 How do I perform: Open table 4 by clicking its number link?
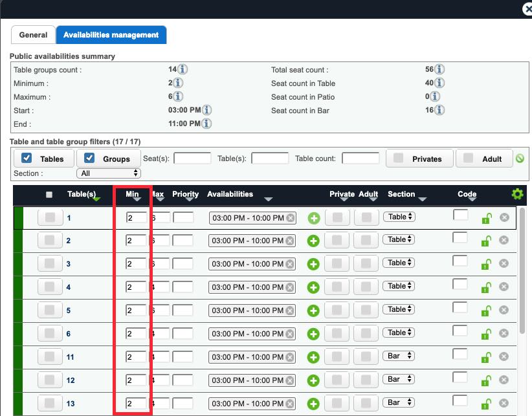[69, 287]
